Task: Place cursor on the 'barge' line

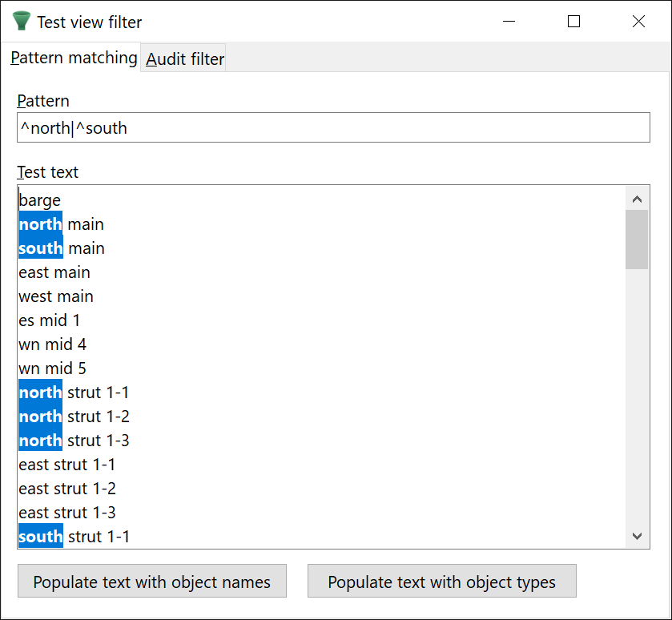Action: pos(40,200)
